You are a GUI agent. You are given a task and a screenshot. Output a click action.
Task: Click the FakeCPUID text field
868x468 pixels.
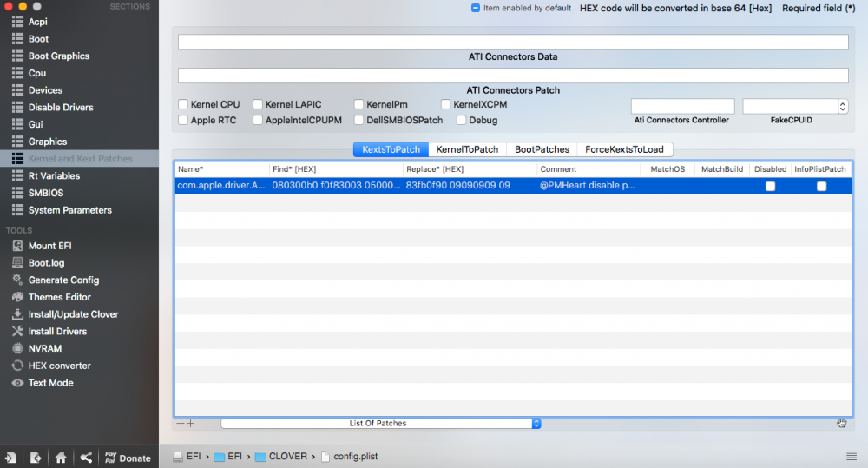(791, 106)
